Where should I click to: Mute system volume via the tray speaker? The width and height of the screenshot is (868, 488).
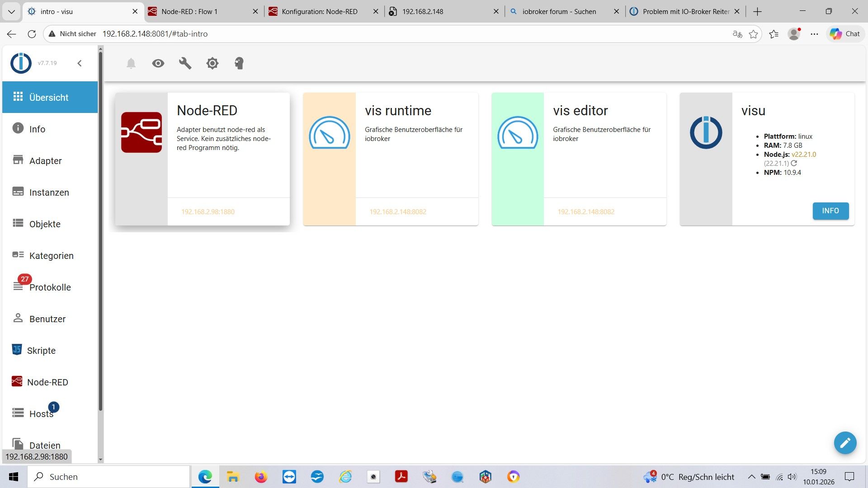pyautogui.click(x=791, y=477)
